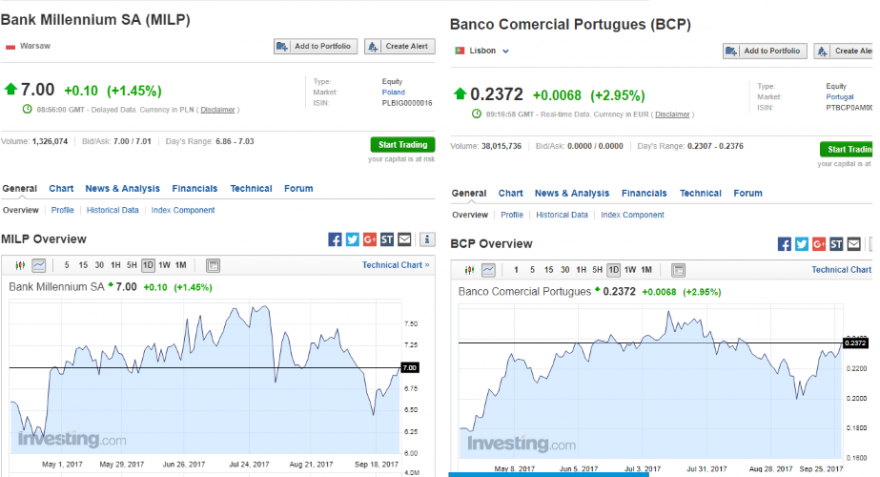Email the BCP overview
Screen dimensions: 880x477
point(854,244)
